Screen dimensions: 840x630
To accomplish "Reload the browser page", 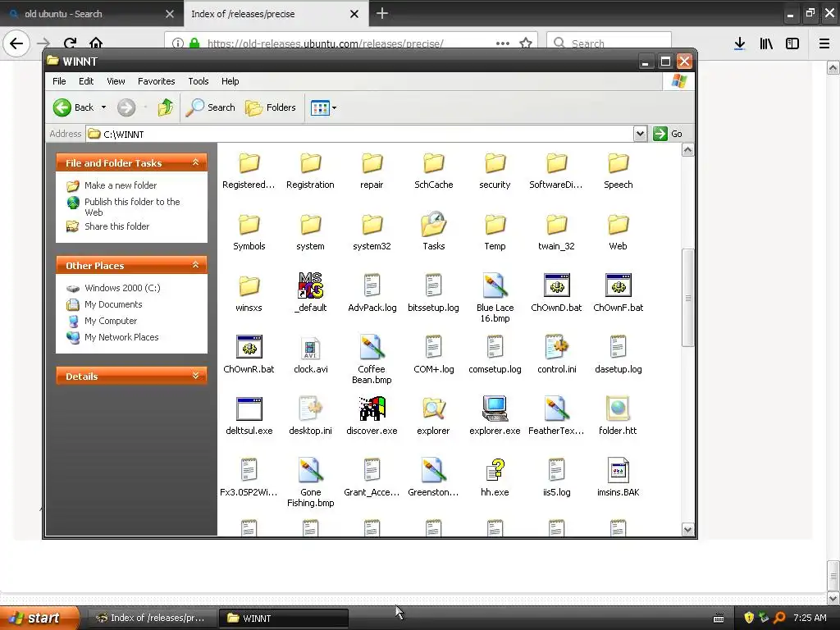I will [x=70, y=43].
